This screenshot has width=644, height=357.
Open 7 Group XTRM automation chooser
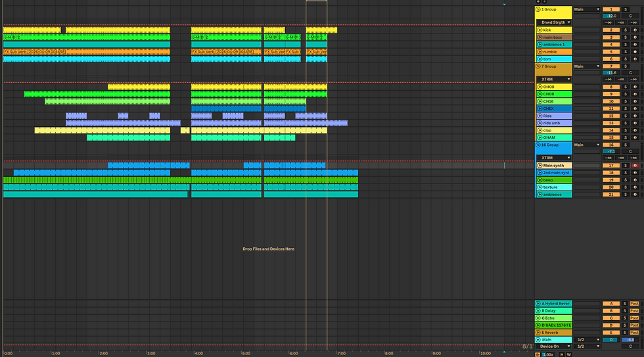click(x=554, y=80)
